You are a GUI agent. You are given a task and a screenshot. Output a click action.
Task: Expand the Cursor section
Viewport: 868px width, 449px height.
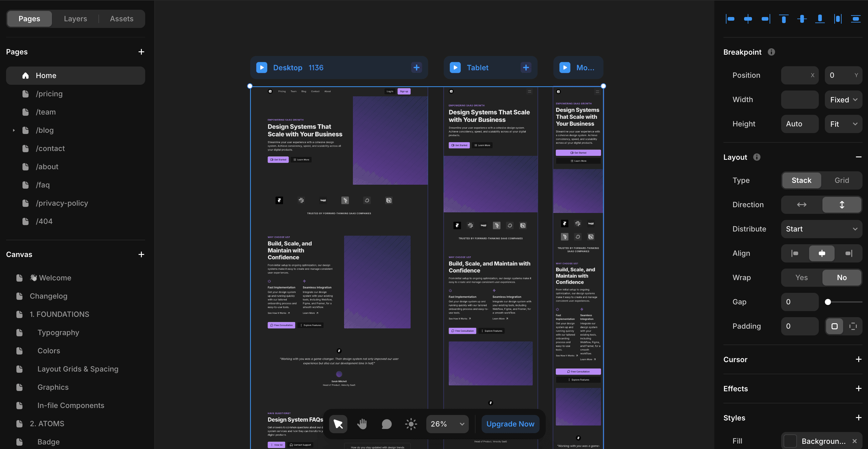click(x=858, y=360)
